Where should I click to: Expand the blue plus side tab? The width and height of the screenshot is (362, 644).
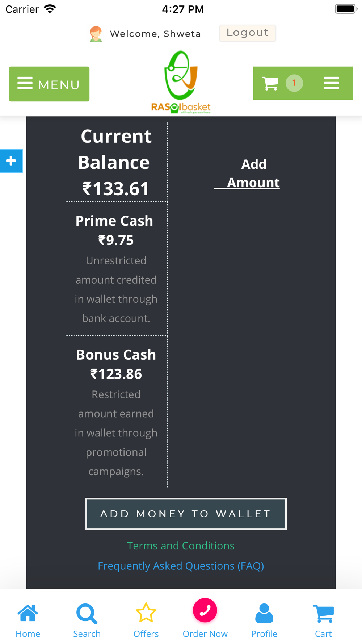click(x=11, y=161)
